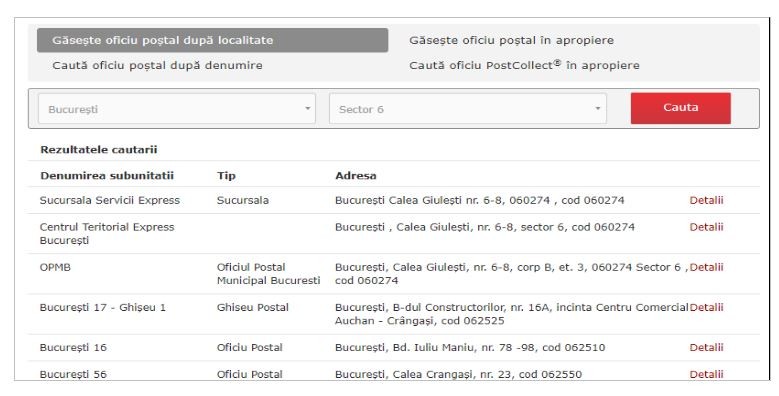View Detalii link for OPMB
The image size is (779, 396).
(x=706, y=267)
